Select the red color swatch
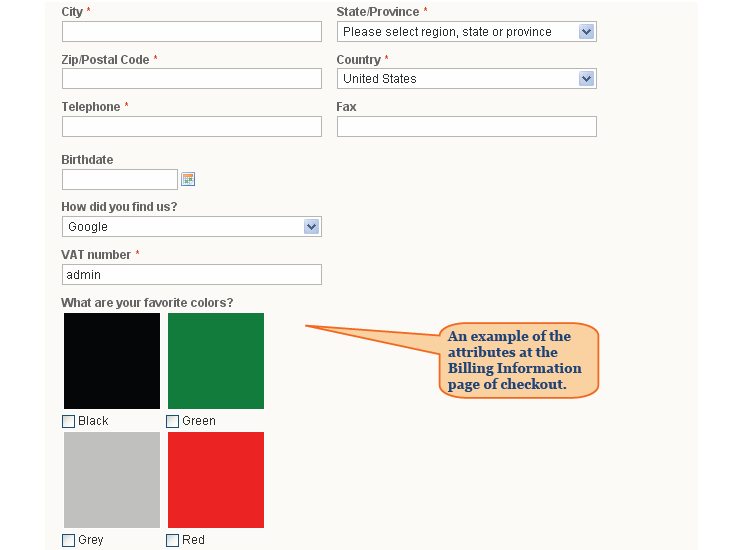This screenshot has height=550, width=750. pos(216,480)
